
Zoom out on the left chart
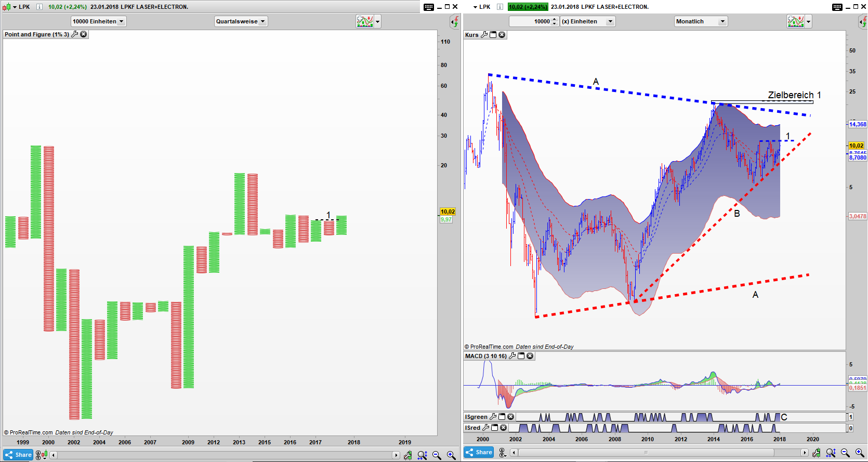click(437, 455)
